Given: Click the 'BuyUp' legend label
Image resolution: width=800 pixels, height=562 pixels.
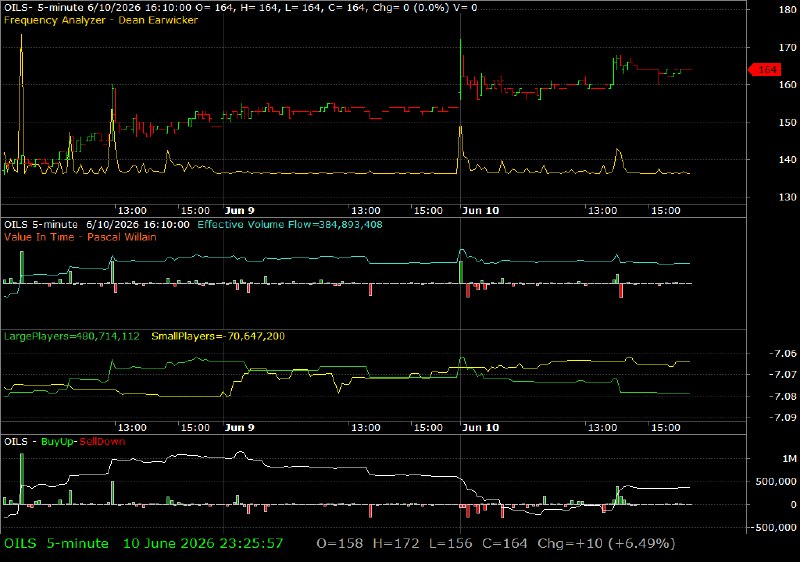Looking at the screenshot, I should 58,442.
